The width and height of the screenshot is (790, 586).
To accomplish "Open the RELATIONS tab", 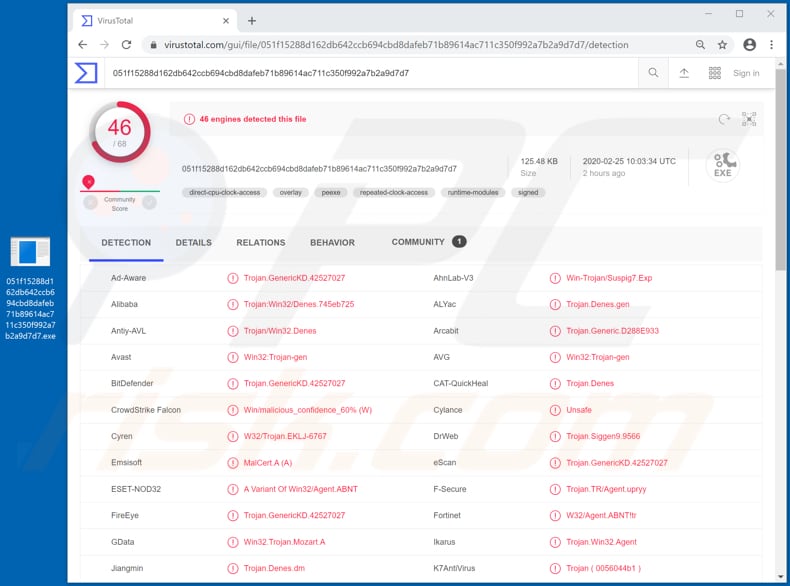I will coord(260,242).
